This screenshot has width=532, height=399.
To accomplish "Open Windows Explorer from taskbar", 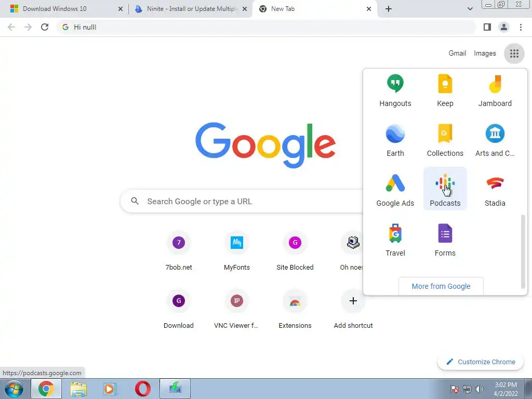I will 78,389.
